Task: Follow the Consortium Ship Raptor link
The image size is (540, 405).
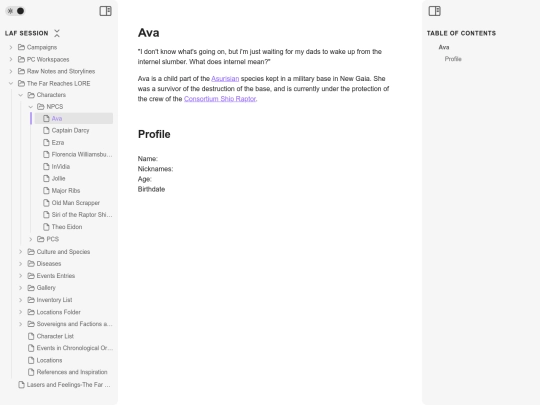Action: tap(220, 99)
